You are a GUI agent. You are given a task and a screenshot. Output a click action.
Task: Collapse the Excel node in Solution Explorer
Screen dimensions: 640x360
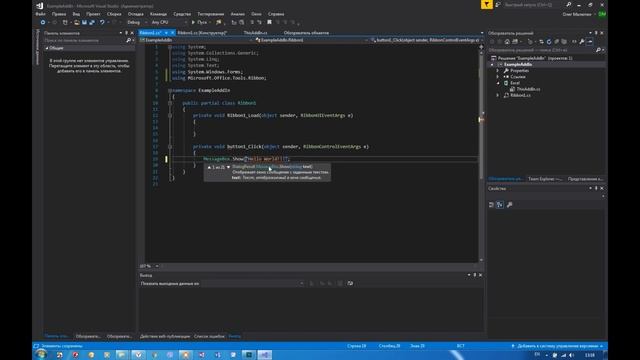coord(498,83)
